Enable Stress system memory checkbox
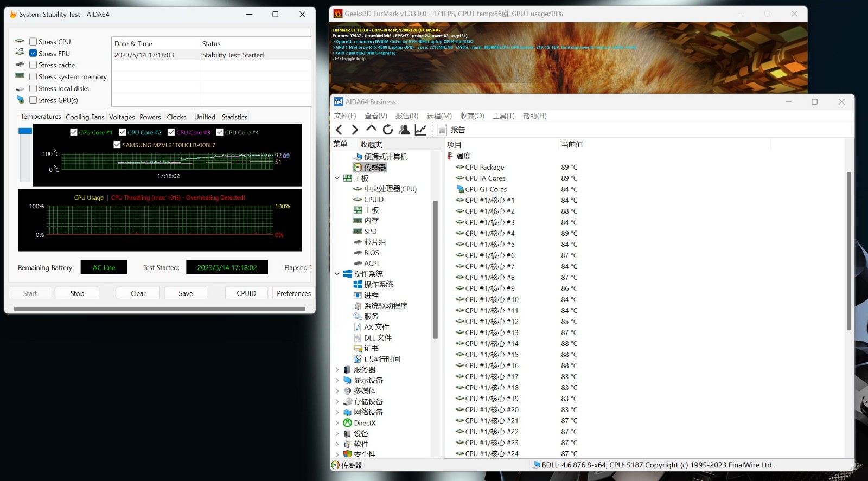Viewport: 868px width, 481px height. point(33,76)
